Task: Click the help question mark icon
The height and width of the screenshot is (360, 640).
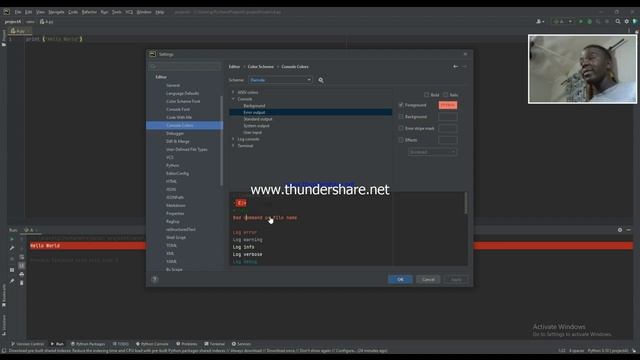Action: coord(155,280)
